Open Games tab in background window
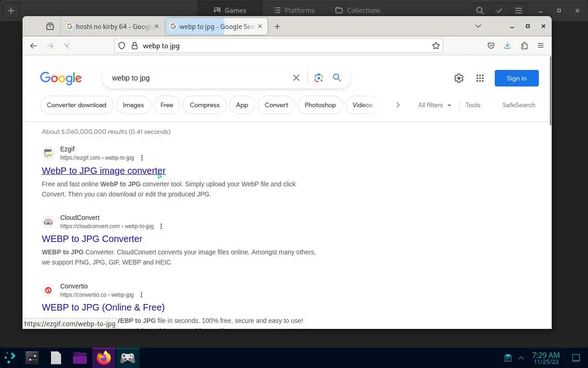Viewport: 588px width, 368px height. pyautogui.click(x=230, y=10)
